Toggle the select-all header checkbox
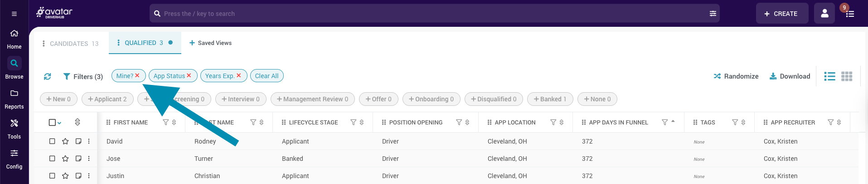Screen dimensions: 868x184 [x=52, y=122]
